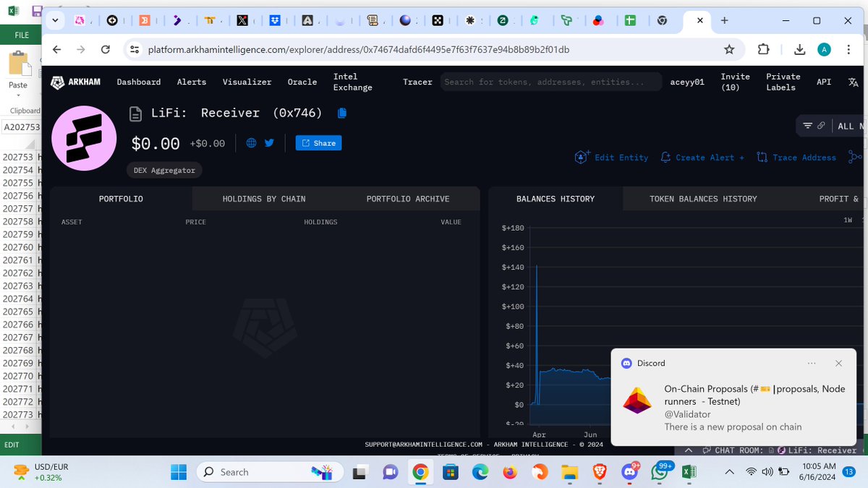Click the Windows Start button

178,472
